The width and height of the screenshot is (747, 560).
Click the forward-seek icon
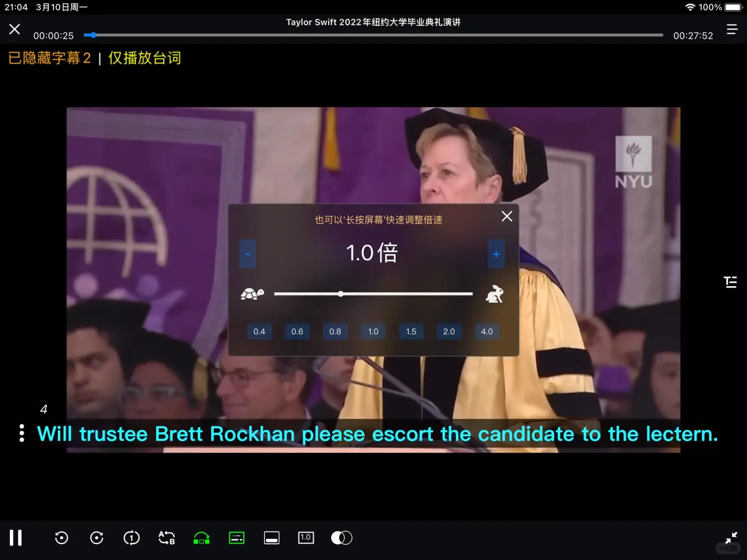(x=96, y=538)
